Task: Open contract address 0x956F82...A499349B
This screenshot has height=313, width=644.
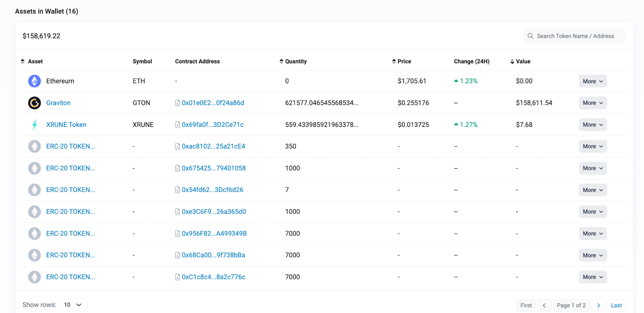Action: 215,233
